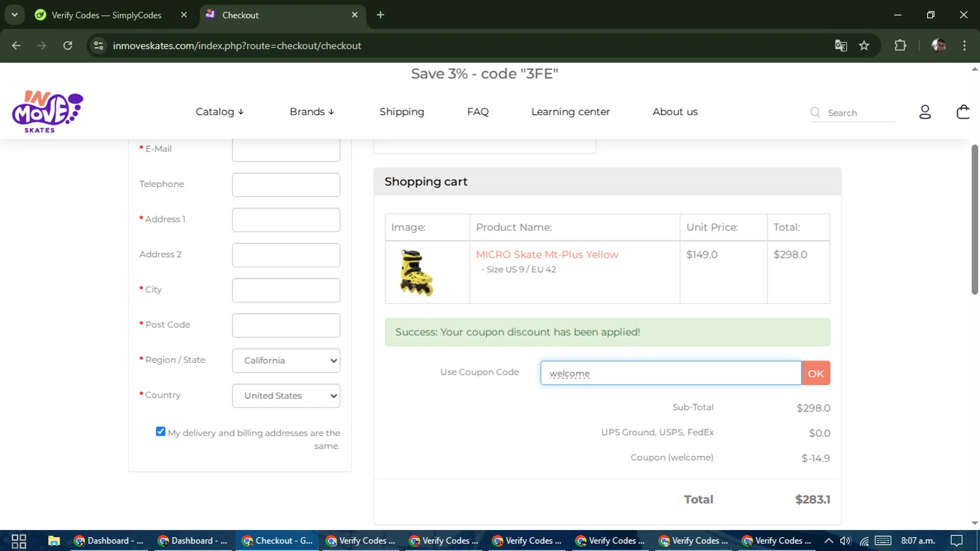Image resolution: width=980 pixels, height=551 pixels.
Task: Click the Sub-Total $298.0 amount
Action: [x=813, y=408]
